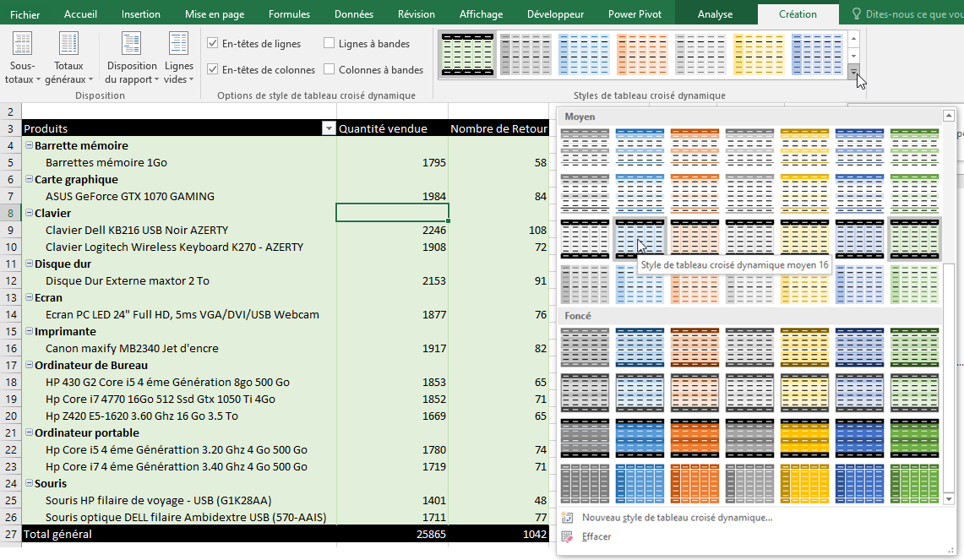This screenshot has width=964, height=560.
Task: Open the Mise en page tab
Action: [x=215, y=14]
